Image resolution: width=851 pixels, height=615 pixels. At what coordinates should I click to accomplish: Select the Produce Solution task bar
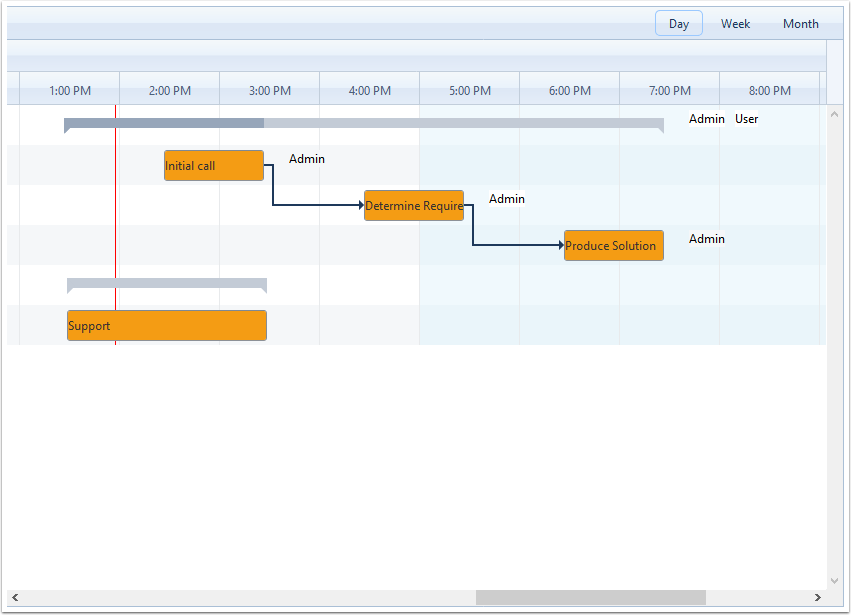[x=614, y=246]
